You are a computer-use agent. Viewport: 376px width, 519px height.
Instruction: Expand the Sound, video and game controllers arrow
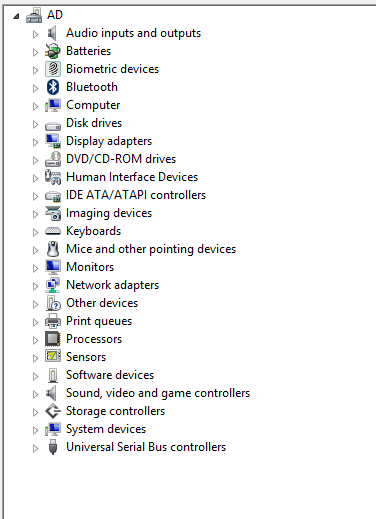point(35,394)
